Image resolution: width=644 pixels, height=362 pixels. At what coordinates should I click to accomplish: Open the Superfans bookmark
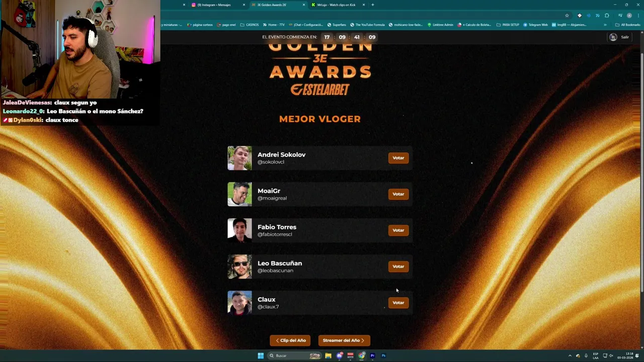337,25
